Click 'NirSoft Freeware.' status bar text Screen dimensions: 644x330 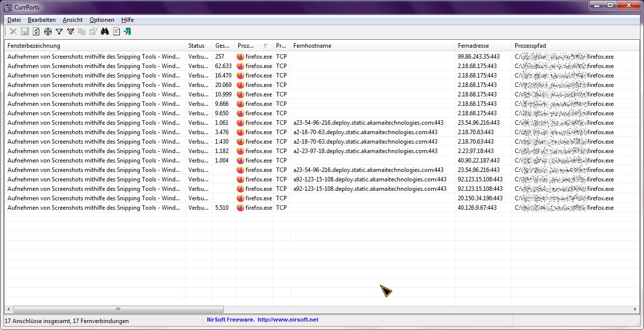[x=231, y=320]
